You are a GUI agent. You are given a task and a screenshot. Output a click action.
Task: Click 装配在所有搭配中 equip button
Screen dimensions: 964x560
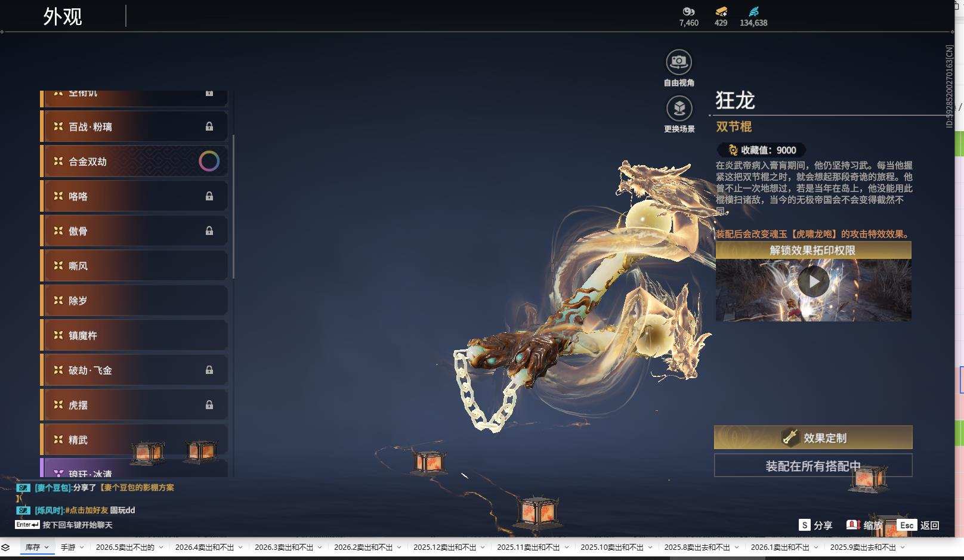pos(813,465)
